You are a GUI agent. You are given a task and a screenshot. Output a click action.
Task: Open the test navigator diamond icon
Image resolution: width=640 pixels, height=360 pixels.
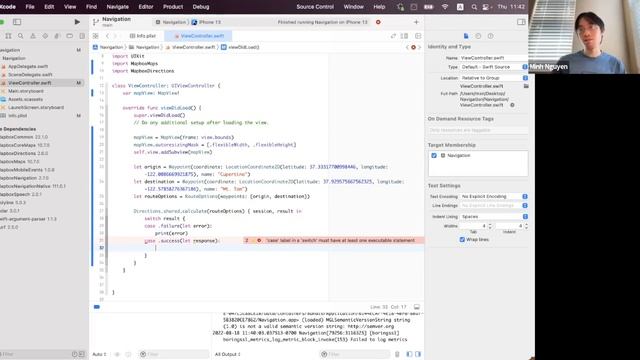coord(45,36)
